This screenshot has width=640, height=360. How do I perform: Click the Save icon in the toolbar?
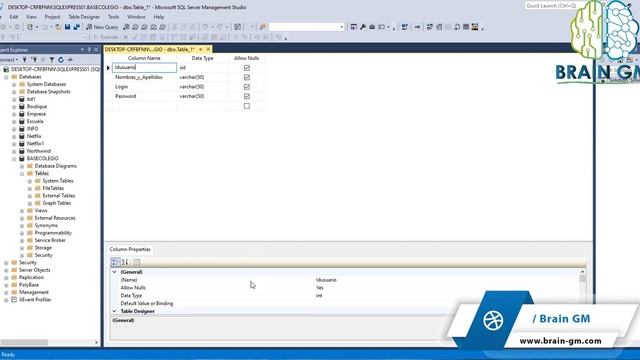(67, 27)
